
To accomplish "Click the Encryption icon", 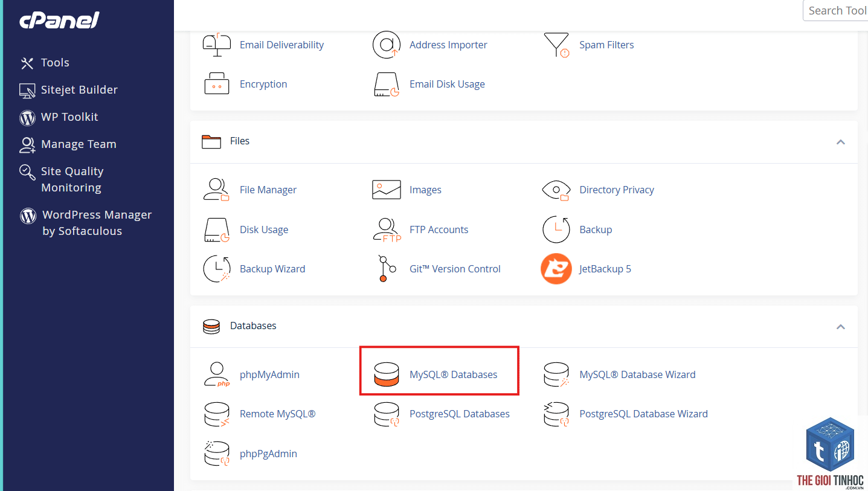I will pyautogui.click(x=217, y=84).
